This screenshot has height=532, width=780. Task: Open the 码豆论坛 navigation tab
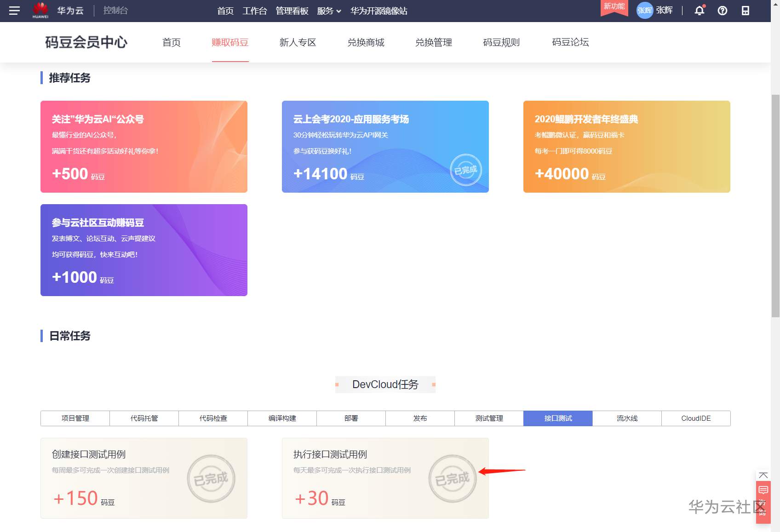pyautogui.click(x=570, y=42)
